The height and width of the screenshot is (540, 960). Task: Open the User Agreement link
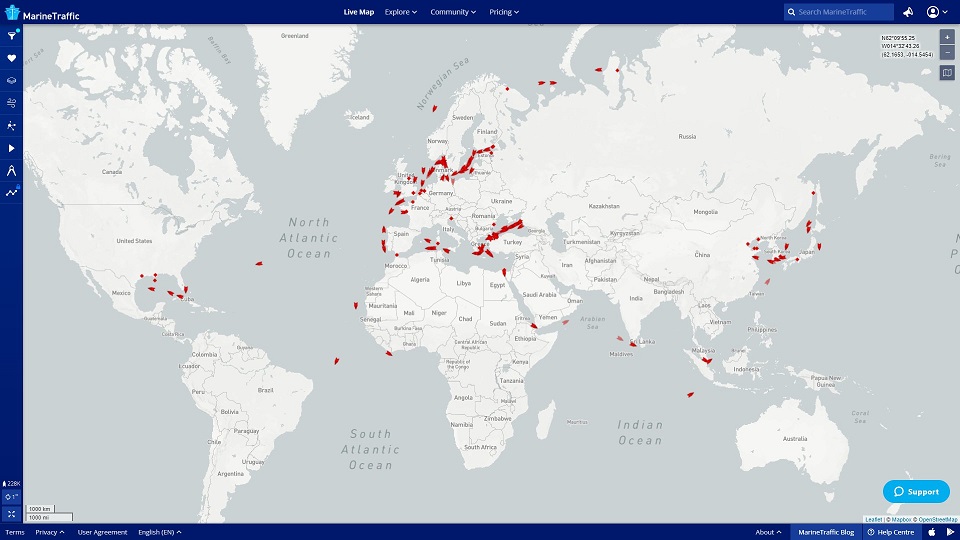point(102,532)
